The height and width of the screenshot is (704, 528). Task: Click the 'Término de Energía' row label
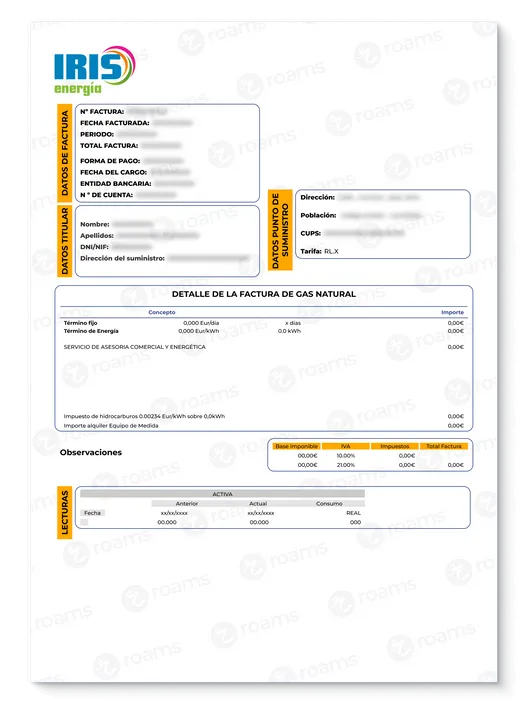pos(91,331)
